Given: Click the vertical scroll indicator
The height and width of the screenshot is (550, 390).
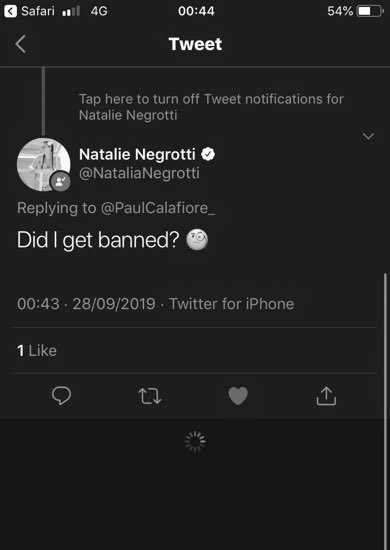Looking at the screenshot, I should (x=386, y=411).
